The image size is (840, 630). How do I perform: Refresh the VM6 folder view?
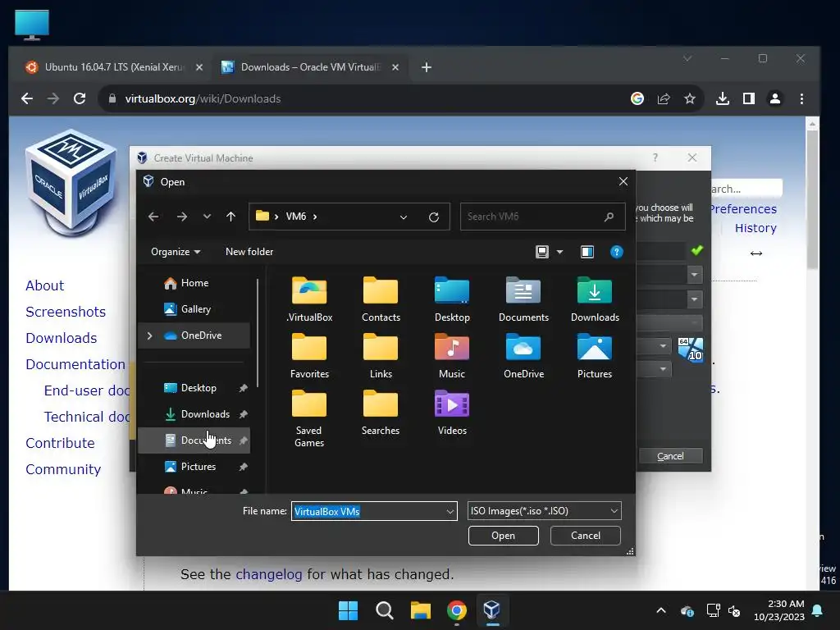click(434, 217)
